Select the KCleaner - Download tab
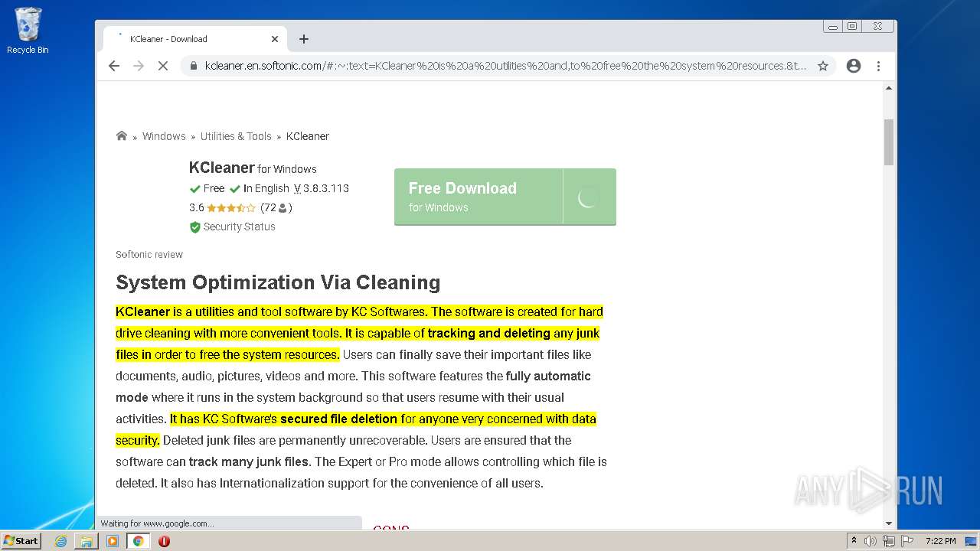Viewport: 980px width, 551px height. tap(195, 39)
